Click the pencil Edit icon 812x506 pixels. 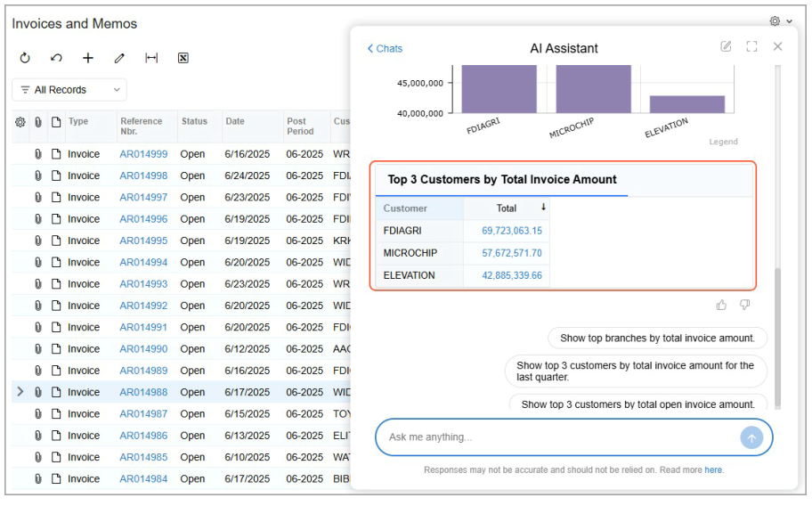[119, 58]
